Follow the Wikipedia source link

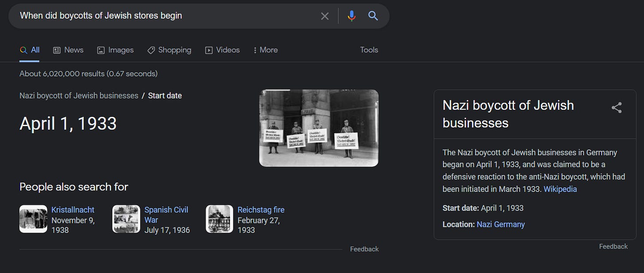click(x=560, y=189)
